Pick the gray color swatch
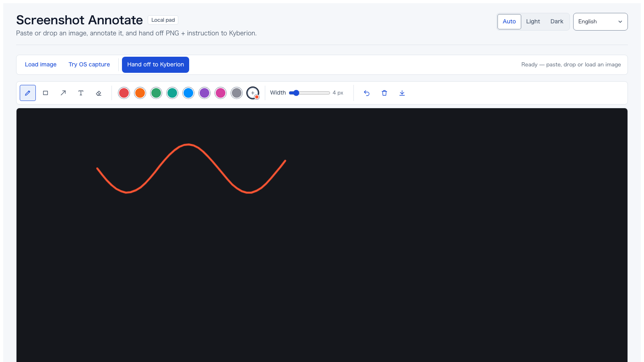This screenshot has width=644, height=362. [237, 93]
